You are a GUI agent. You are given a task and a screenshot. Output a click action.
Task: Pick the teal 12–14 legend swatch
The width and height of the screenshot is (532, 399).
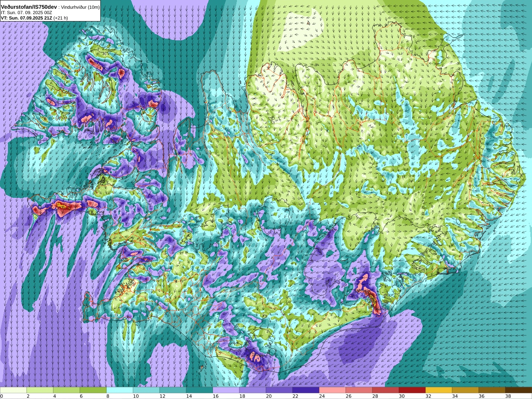click(x=173, y=390)
